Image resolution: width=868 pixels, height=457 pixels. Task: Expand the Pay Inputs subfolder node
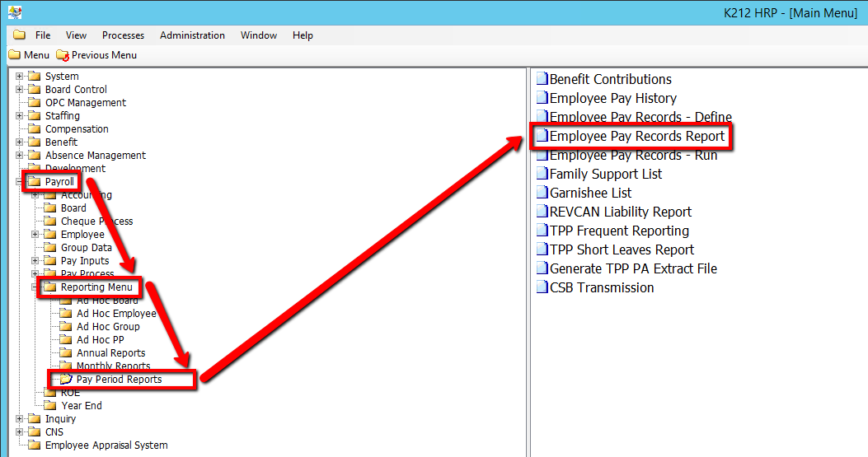point(35,261)
